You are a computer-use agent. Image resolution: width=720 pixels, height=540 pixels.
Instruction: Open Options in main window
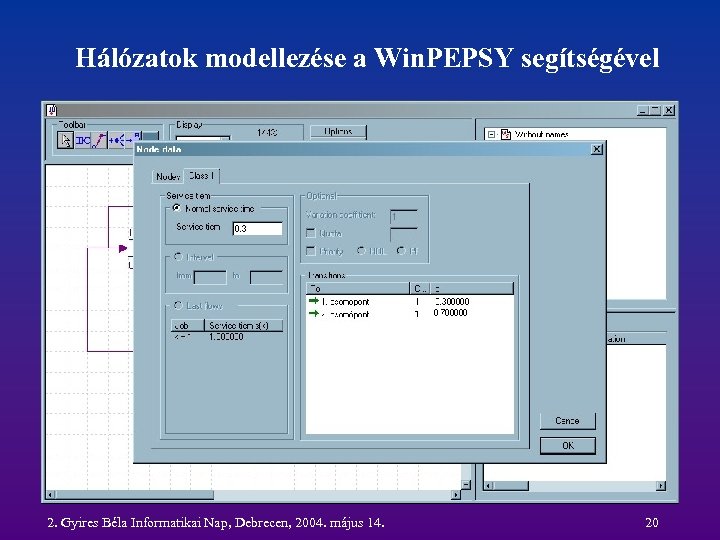point(338,131)
